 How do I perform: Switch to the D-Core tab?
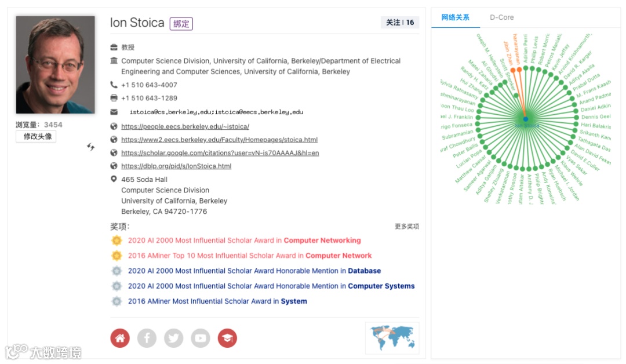point(501,17)
